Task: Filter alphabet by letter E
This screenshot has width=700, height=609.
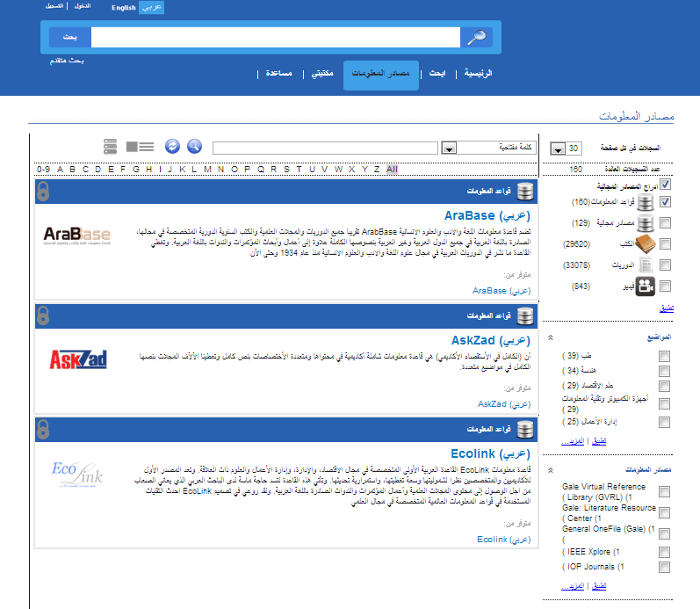Action: [x=111, y=170]
